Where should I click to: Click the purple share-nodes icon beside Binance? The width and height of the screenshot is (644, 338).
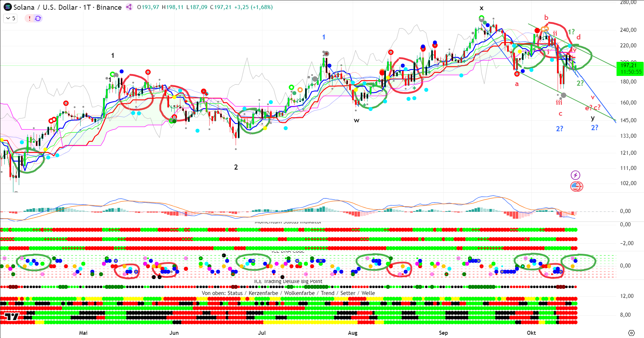click(x=129, y=7)
